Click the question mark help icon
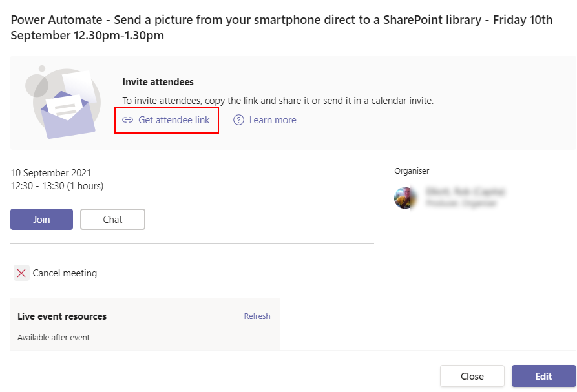The height and width of the screenshot is (392, 577). coord(239,120)
